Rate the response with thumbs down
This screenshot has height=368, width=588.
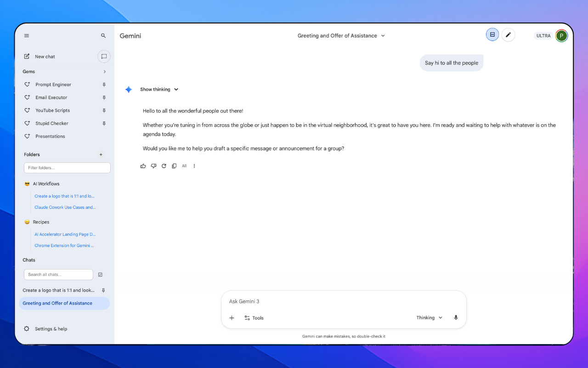(153, 166)
